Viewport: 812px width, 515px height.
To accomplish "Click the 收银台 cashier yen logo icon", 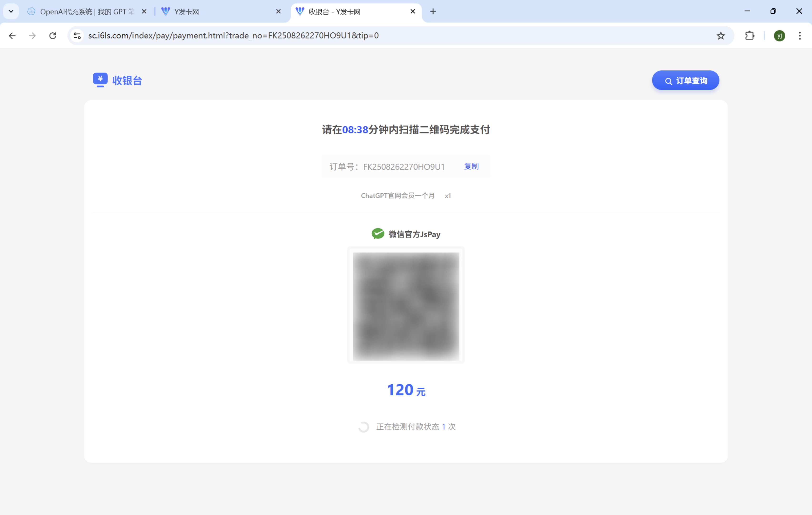I will [x=100, y=80].
